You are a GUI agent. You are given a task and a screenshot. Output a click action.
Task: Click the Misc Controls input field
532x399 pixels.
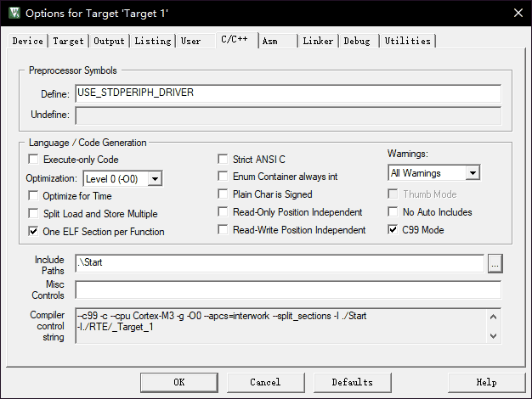coord(287,289)
